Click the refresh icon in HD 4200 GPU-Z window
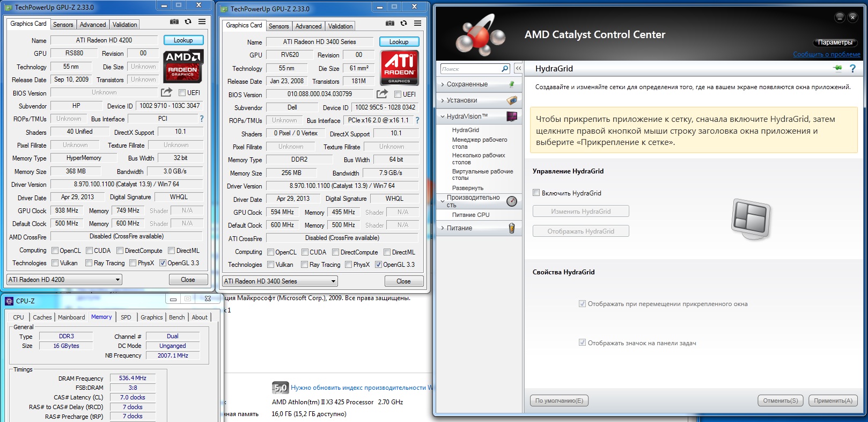This screenshot has height=422, width=868. (x=188, y=22)
